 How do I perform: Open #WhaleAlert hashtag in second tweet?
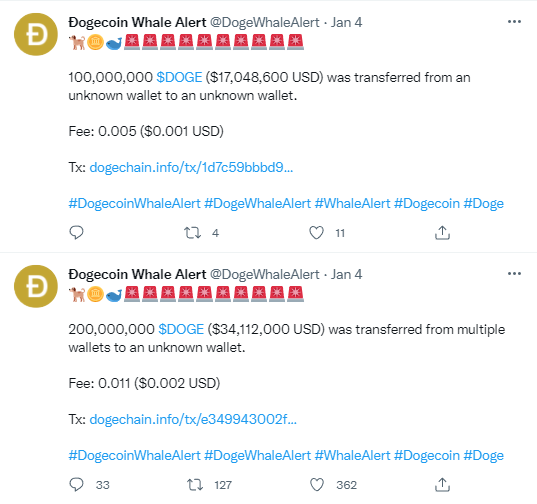352,455
